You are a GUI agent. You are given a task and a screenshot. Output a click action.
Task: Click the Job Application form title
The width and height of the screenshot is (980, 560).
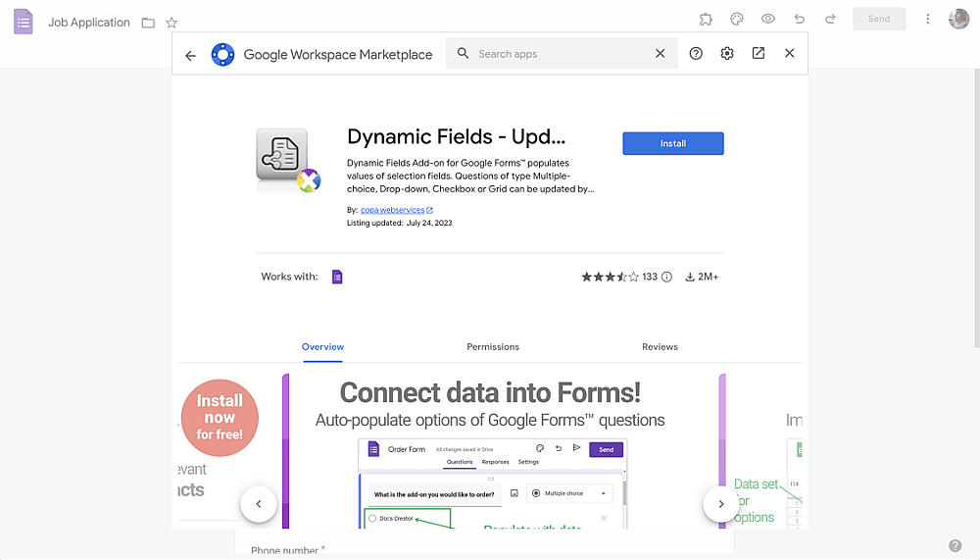pos(89,23)
